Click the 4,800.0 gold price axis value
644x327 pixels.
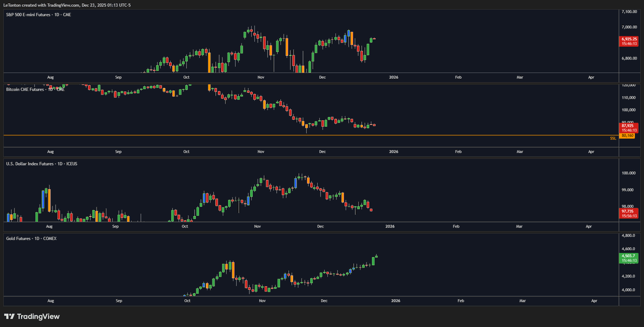tap(628, 236)
